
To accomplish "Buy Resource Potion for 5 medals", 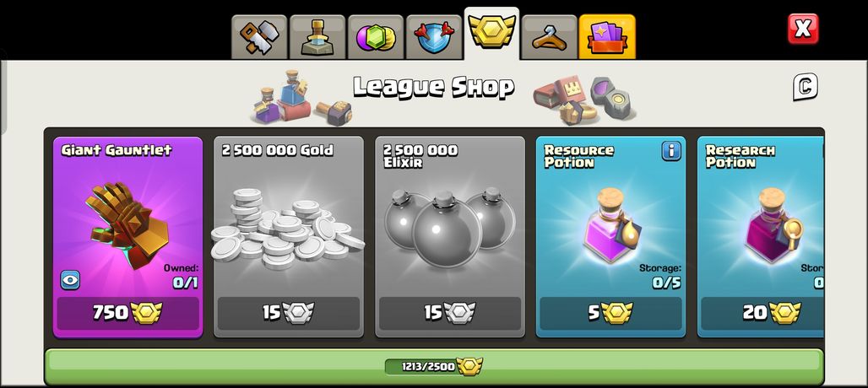I will click(610, 313).
